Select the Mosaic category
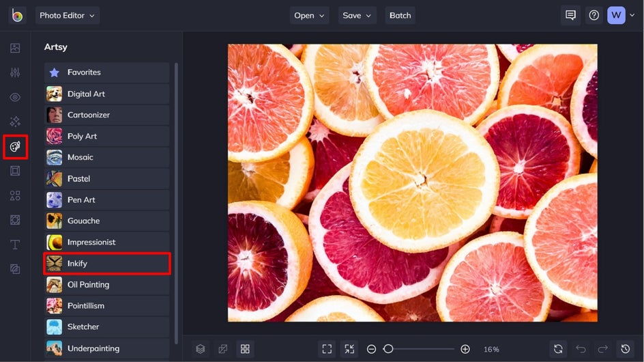The image size is (644, 362). (107, 158)
